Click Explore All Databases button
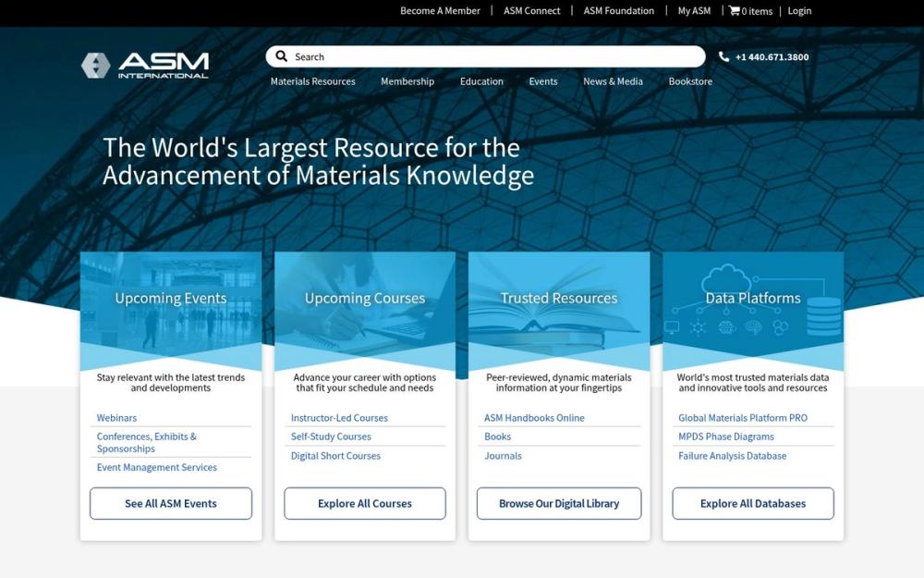Viewport: 924px width, 578px height. click(753, 504)
